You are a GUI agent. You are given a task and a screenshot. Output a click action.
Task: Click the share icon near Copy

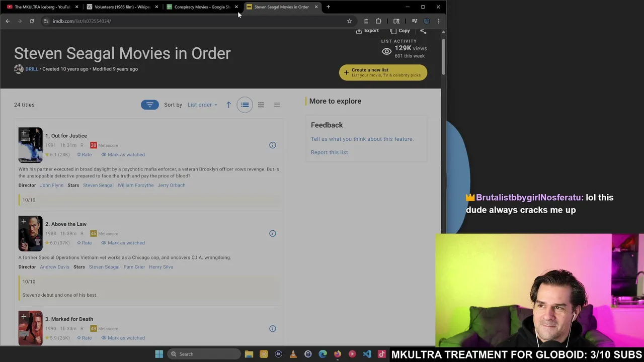coord(423,31)
